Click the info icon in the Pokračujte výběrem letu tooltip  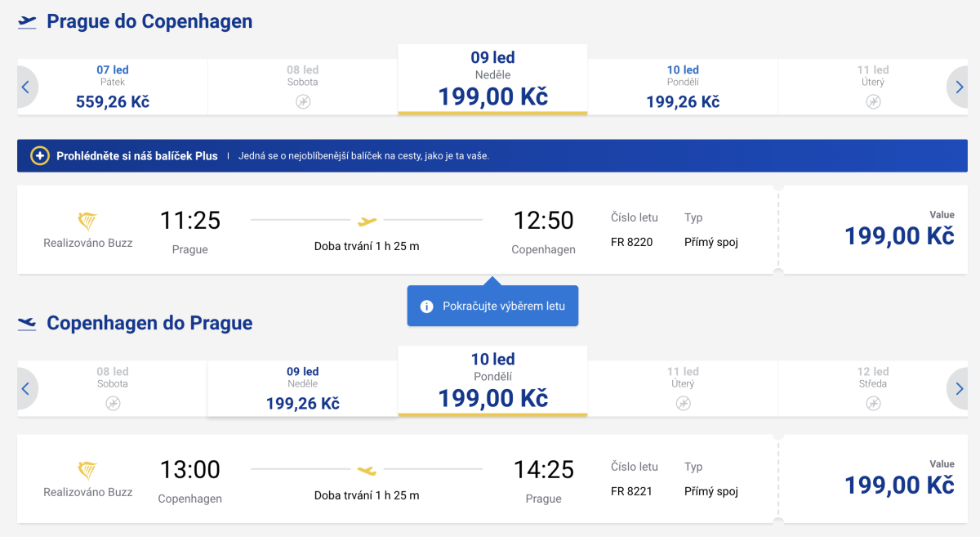426,307
